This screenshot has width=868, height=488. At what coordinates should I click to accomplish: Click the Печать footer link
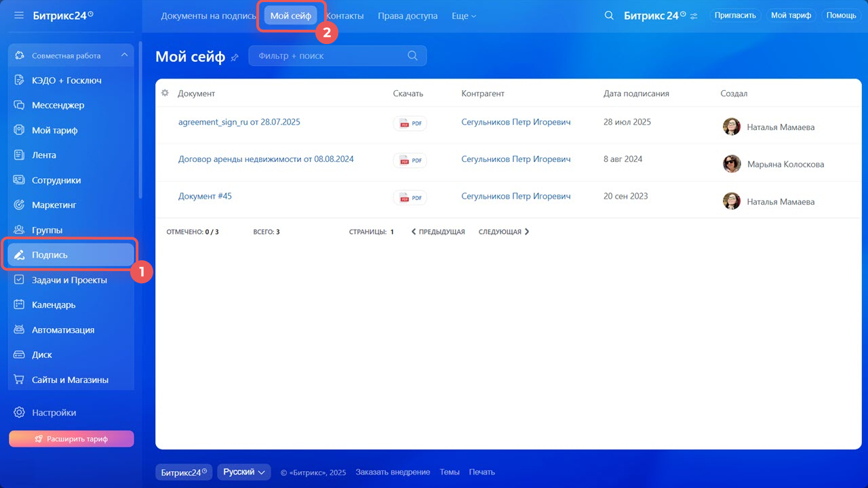pos(482,472)
